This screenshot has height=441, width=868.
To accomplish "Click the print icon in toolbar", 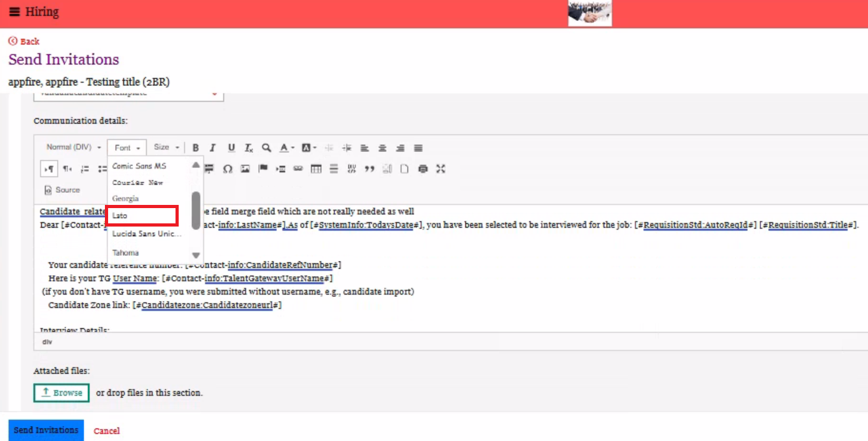I will click(x=423, y=169).
